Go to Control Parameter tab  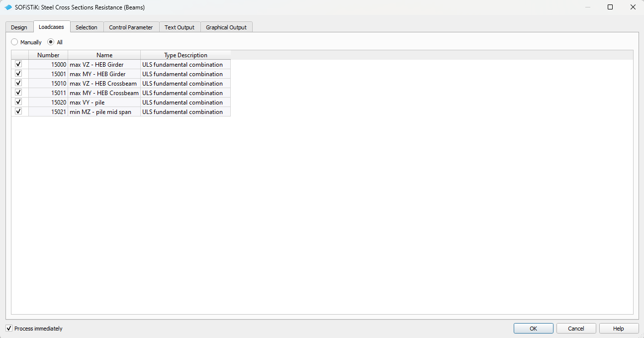[131, 27]
